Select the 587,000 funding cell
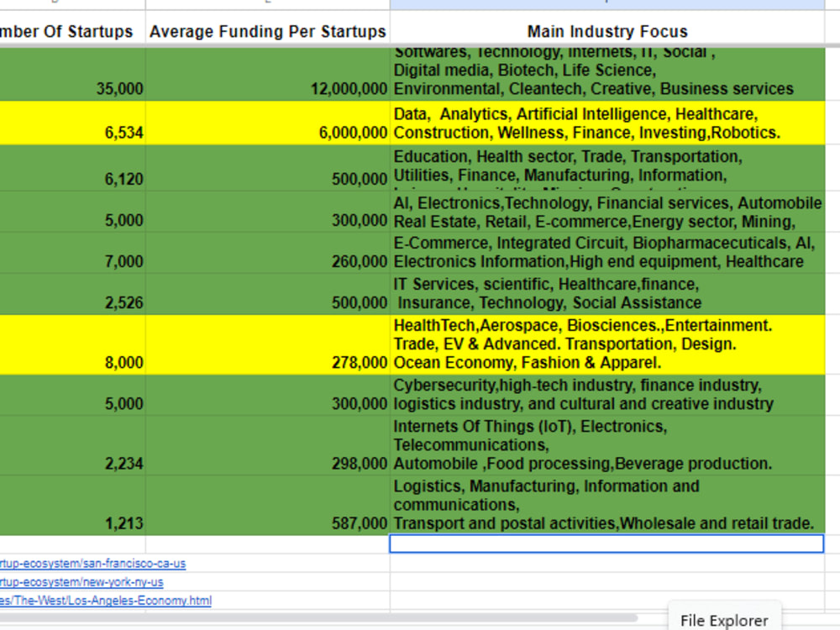This screenshot has width=840, height=630. click(267, 505)
